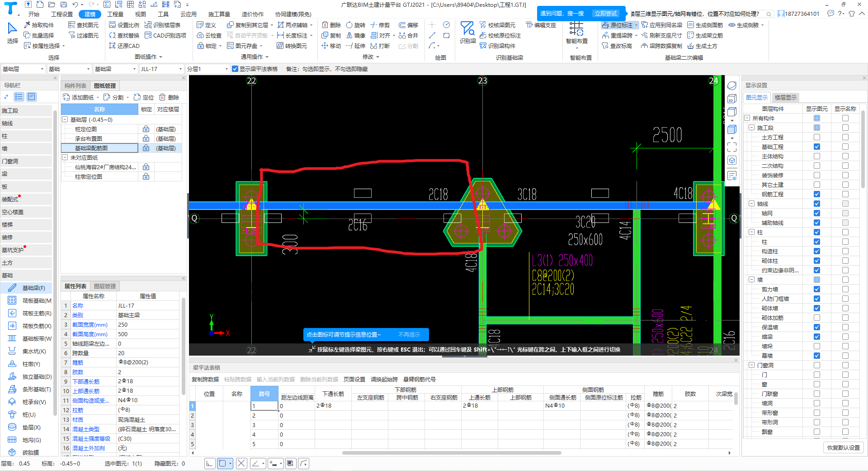The image size is (868, 471).
Task: Toggle 显示名称 checkbox for 构造柱
Action: (x=845, y=251)
